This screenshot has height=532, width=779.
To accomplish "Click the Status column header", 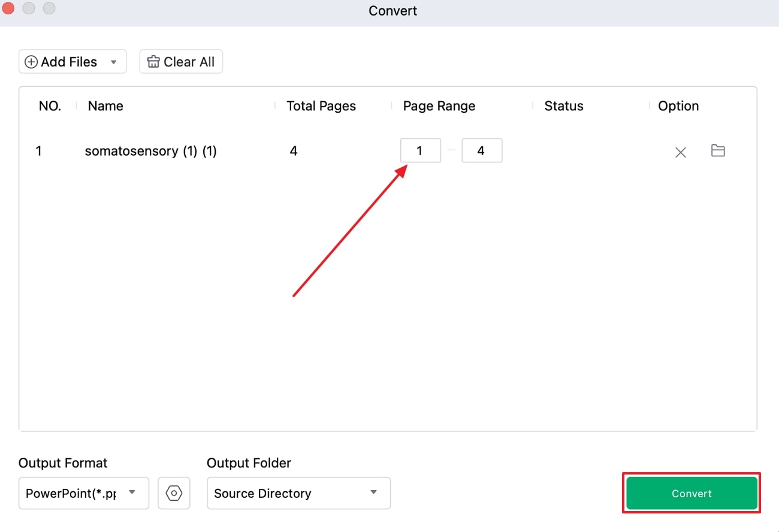I will pos(564,106).
